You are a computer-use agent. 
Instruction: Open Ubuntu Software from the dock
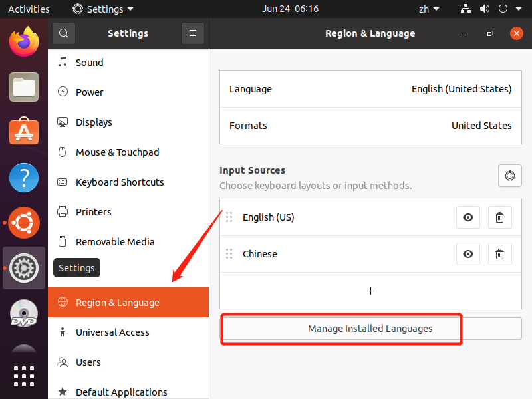point(24,132)
